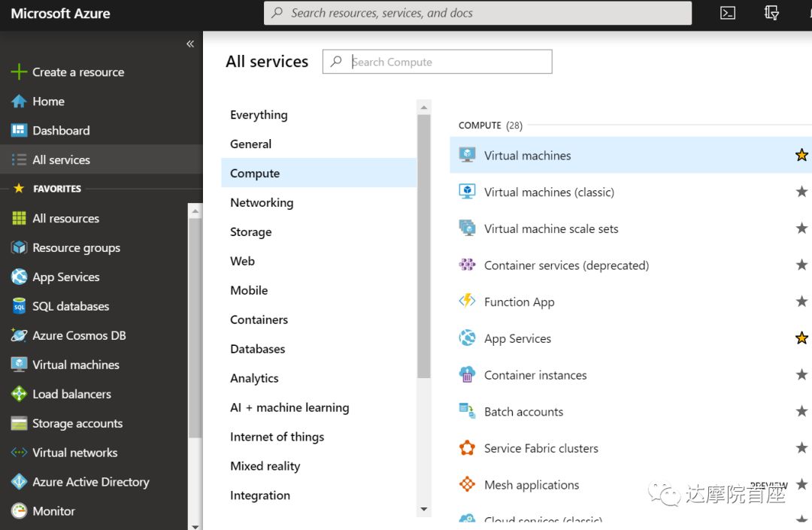Click Load balancers icon
Image resolution: width=812 pixels, height=530 pixels.
click(19, 394)
